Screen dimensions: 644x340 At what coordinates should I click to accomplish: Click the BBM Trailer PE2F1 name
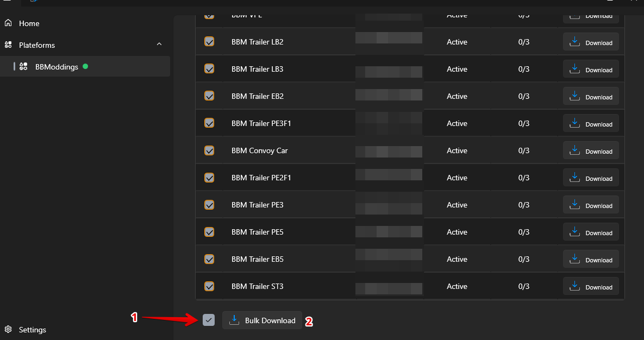point(261,178)
